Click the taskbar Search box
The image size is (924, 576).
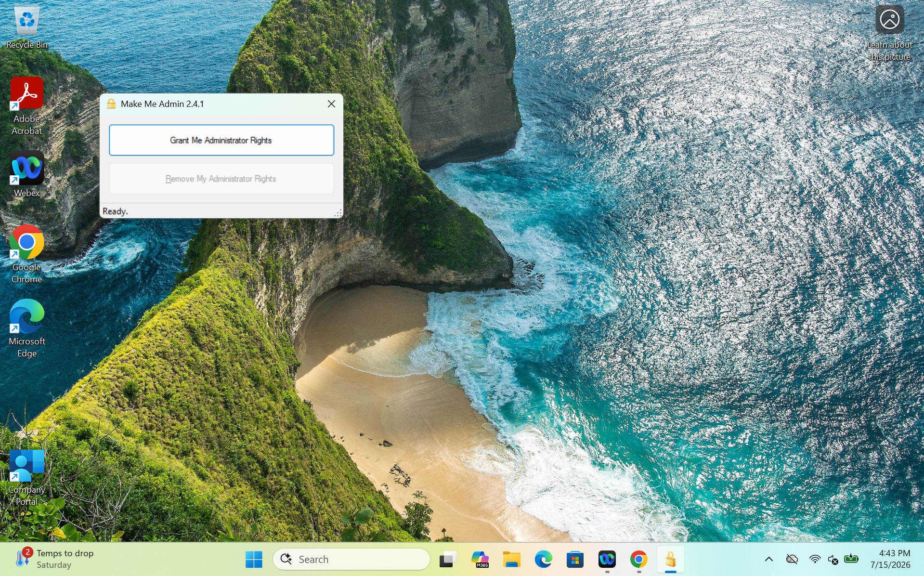351,559
